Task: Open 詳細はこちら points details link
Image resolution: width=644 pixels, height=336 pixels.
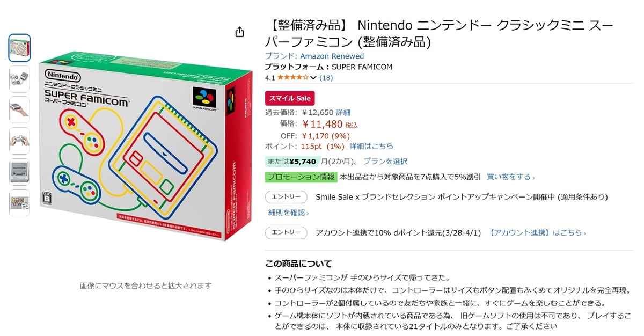Action: click(x=371, y=146)
